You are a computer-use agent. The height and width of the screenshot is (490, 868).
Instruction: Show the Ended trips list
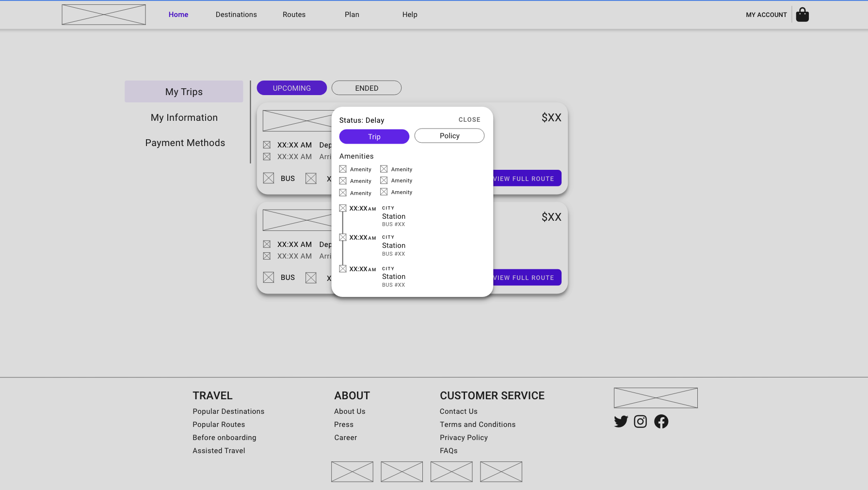(x=366, y=88)
